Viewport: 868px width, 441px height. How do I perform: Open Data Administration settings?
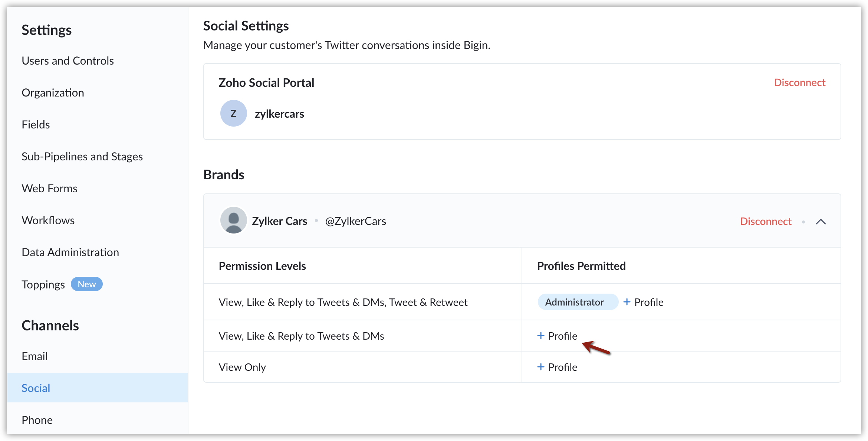[x=70, y=252]
